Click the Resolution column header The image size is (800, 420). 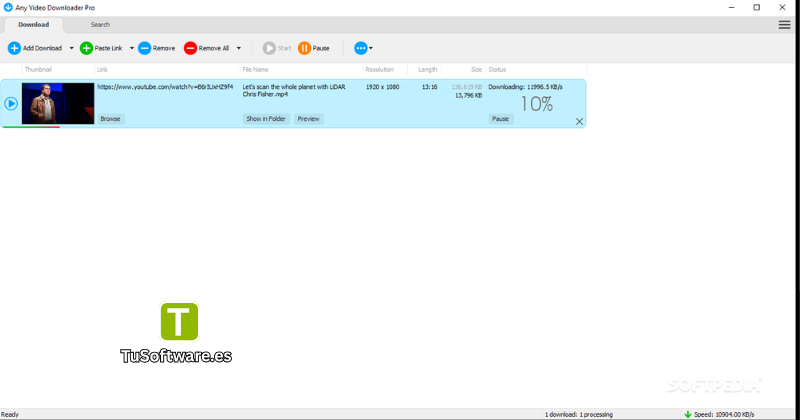380,69
